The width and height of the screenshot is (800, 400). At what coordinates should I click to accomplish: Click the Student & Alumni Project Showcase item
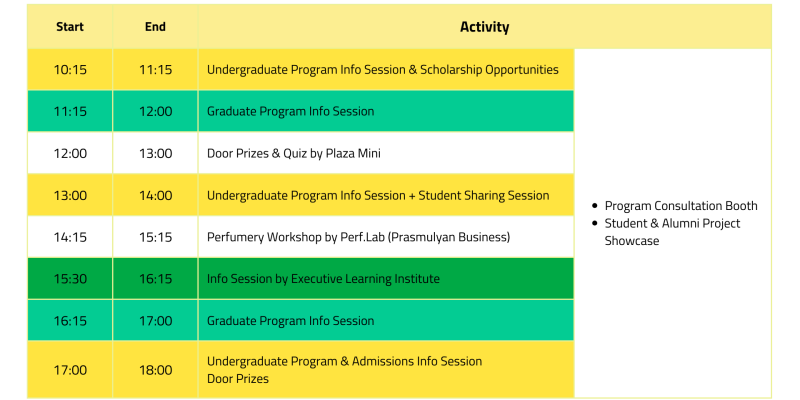point(672,232)
